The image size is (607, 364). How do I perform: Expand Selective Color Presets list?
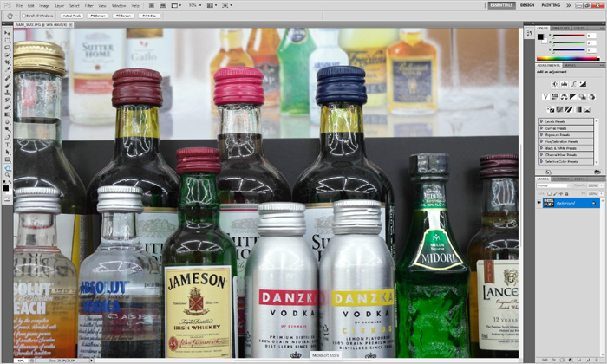coord(542,161)
